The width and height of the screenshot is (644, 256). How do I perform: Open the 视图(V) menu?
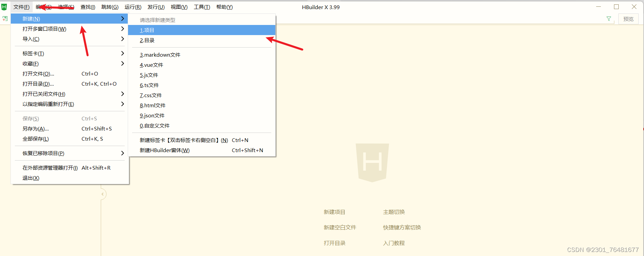(179, 7)
